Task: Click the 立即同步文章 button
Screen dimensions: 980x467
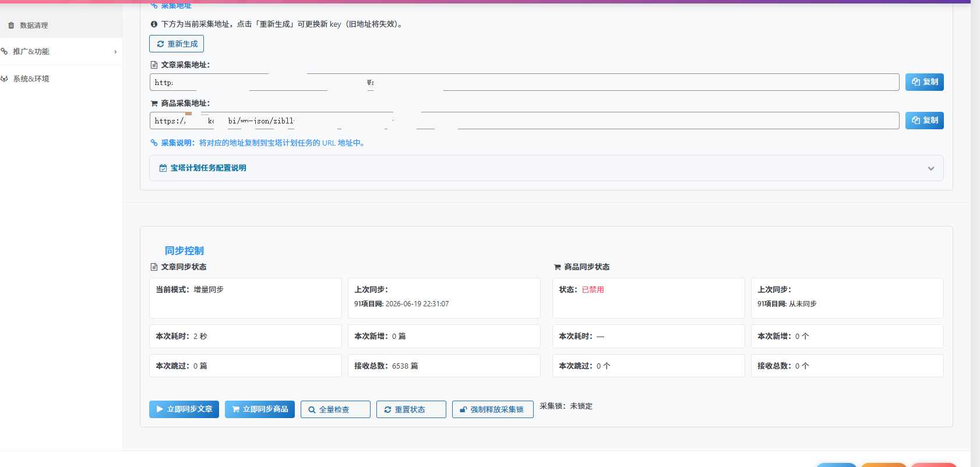Action: click(184, 409)
